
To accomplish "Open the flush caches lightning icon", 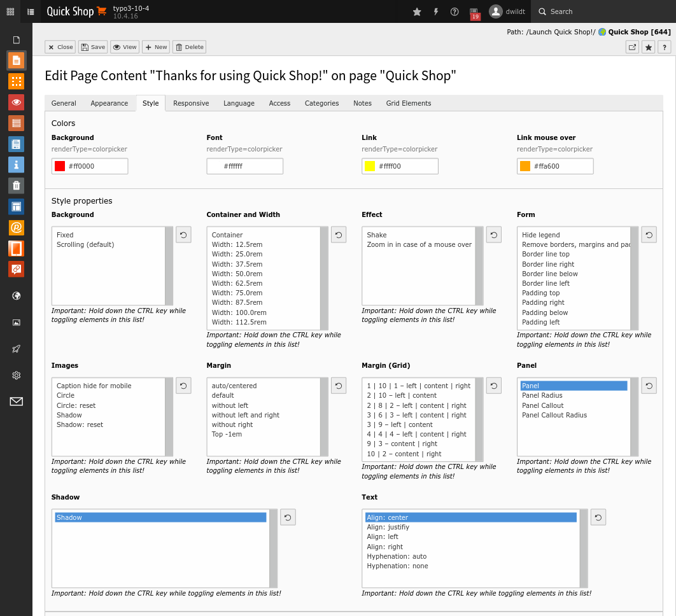I will click(x=436, y=11).
